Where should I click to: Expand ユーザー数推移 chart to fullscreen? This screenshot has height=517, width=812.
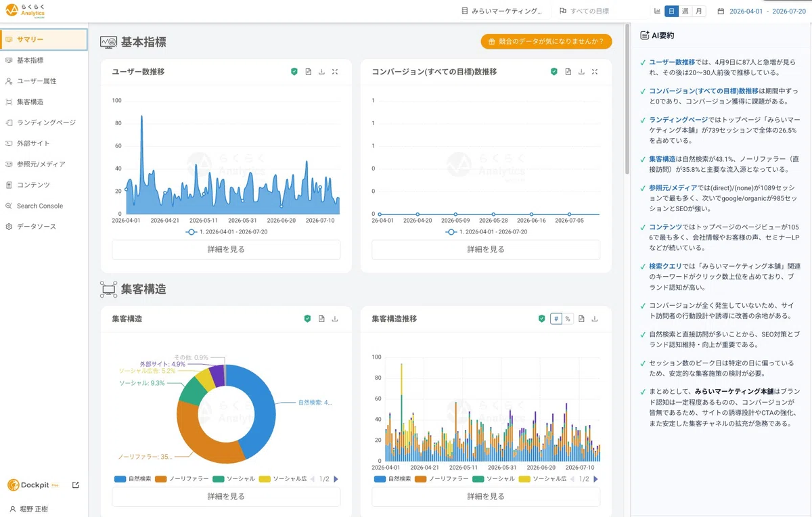335,72
